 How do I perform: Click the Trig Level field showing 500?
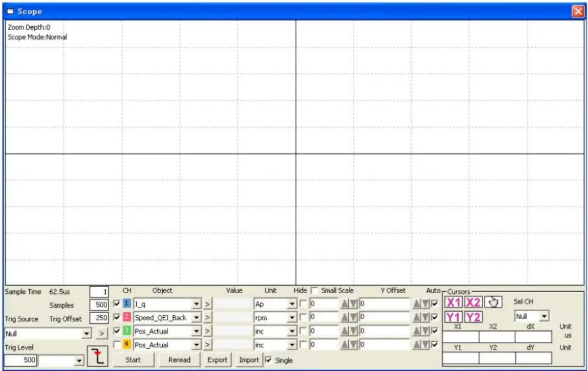[21, 360]
